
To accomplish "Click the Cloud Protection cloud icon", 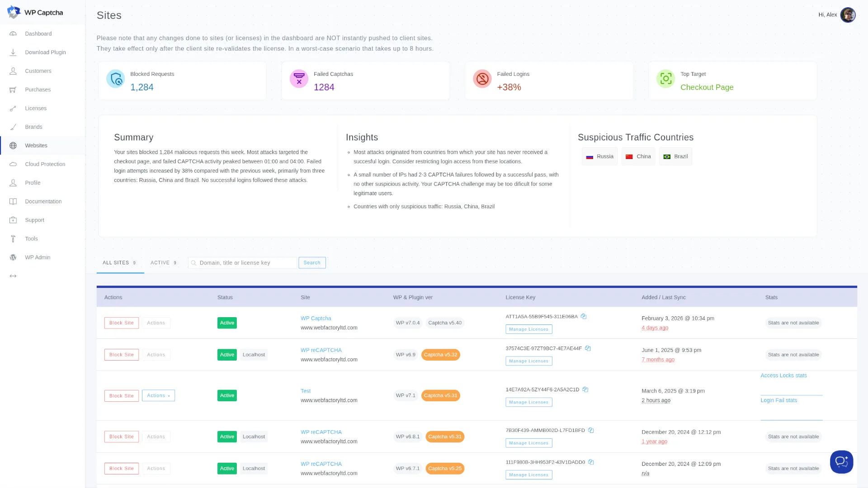I will tap(13, 164).
